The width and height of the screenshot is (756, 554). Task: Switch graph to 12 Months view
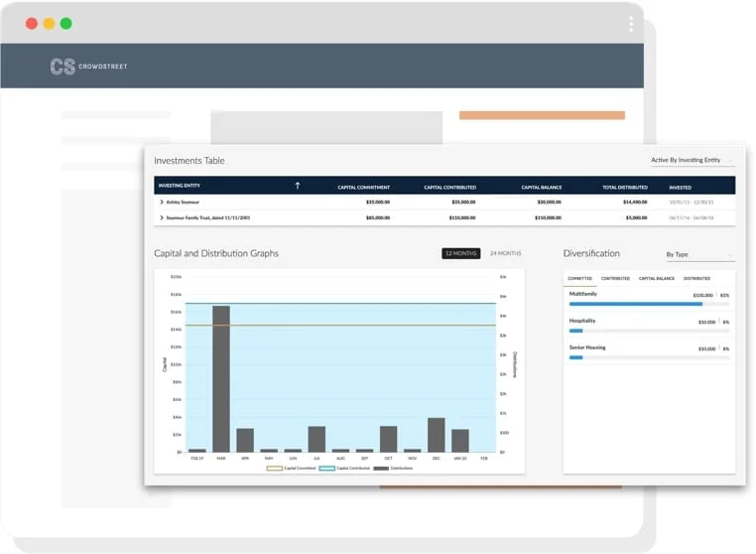tap(461, 253)
